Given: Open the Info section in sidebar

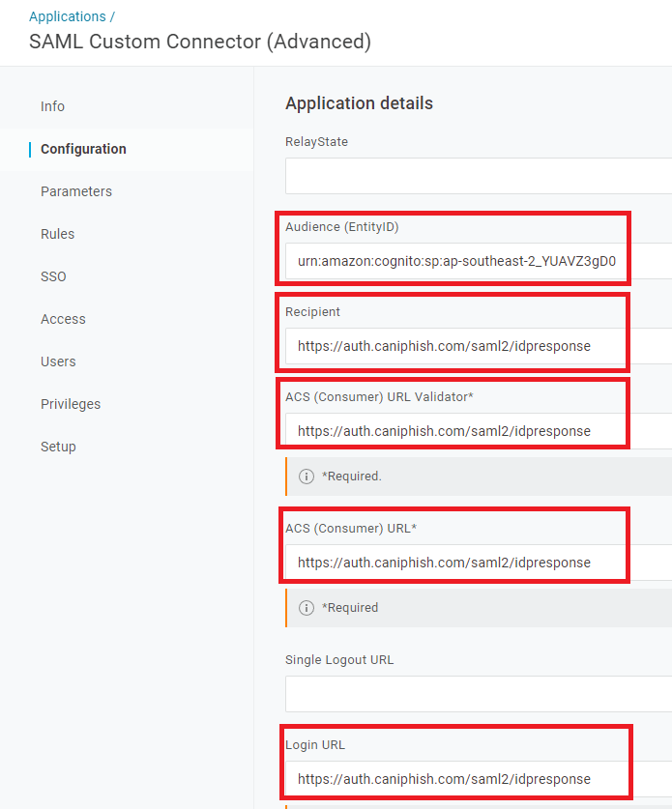Looking at the screenshot, I should tap(52, 106).
